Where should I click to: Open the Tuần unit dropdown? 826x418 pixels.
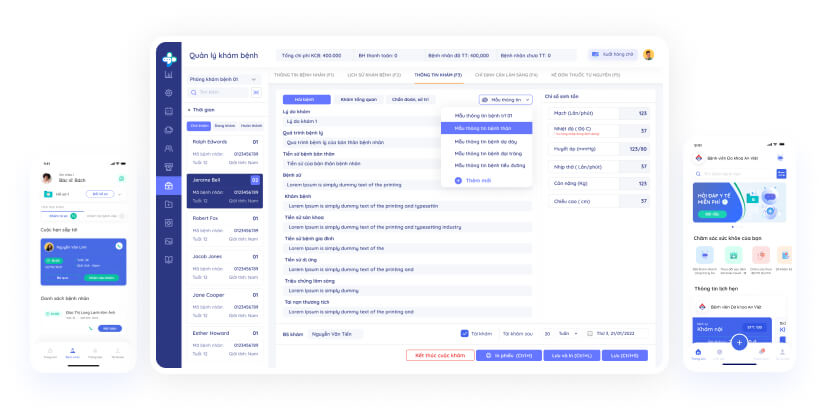coord(568,334)
